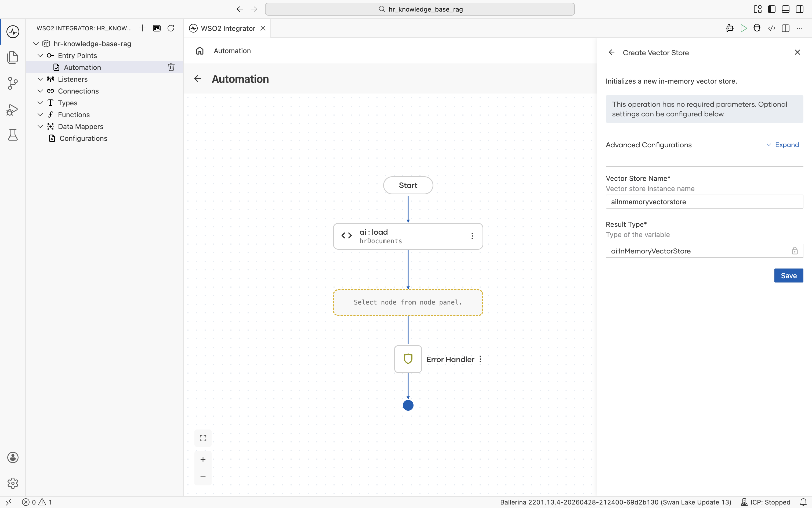Image resolution: width=812 pixels, height=508 pixels.
Task: Expand the Functions section
Action: click(40, 115)
